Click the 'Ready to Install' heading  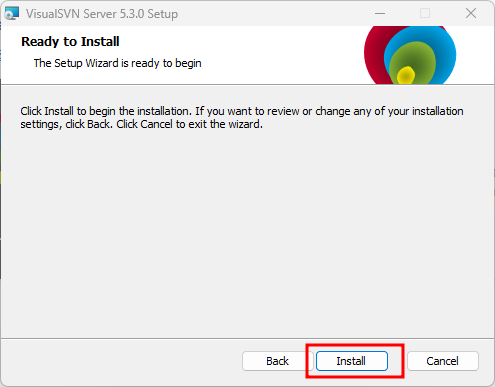(x=70, y=42)
